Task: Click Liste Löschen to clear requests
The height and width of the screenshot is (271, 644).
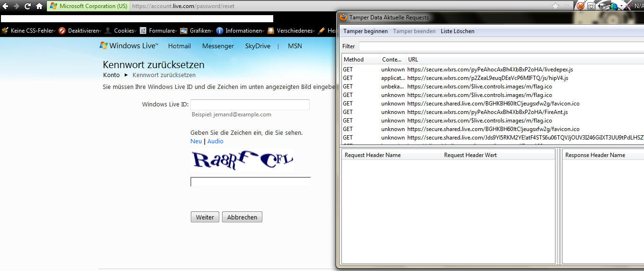Action: (x=457, y=31)
